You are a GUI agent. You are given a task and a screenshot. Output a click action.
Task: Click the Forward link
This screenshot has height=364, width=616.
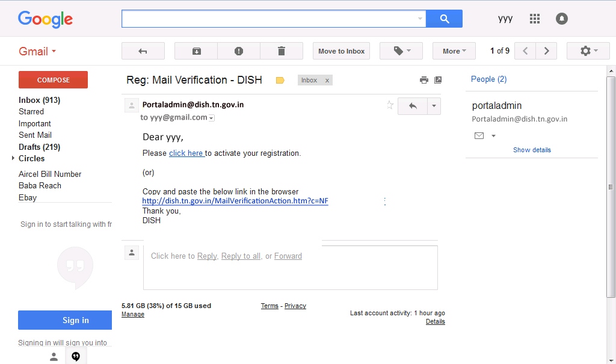point(288,256)
